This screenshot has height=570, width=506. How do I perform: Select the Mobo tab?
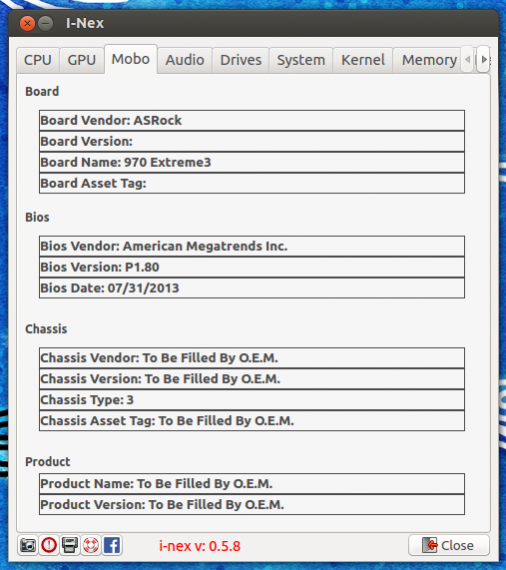pyautogui.click(x=131, y=59)
